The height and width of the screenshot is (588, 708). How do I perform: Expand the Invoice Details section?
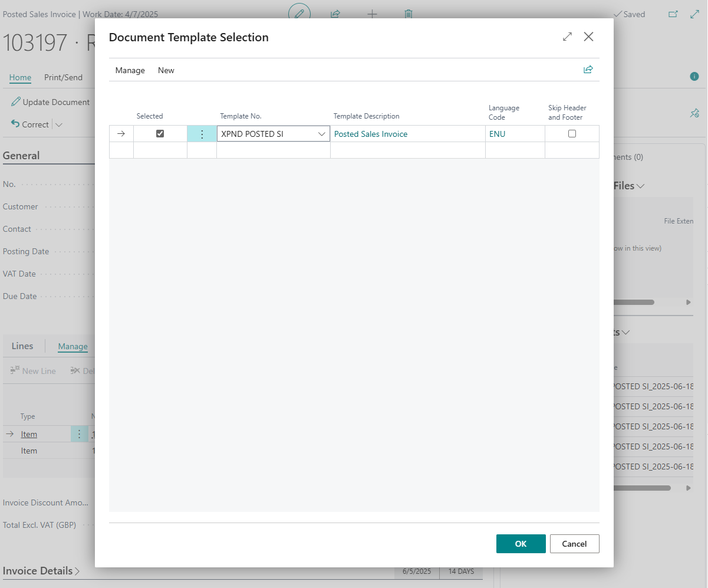pos(41,571)
